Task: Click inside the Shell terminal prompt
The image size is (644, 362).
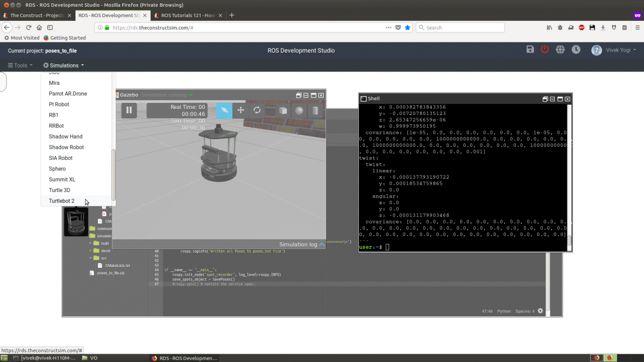Action: (x=388, y=247)
